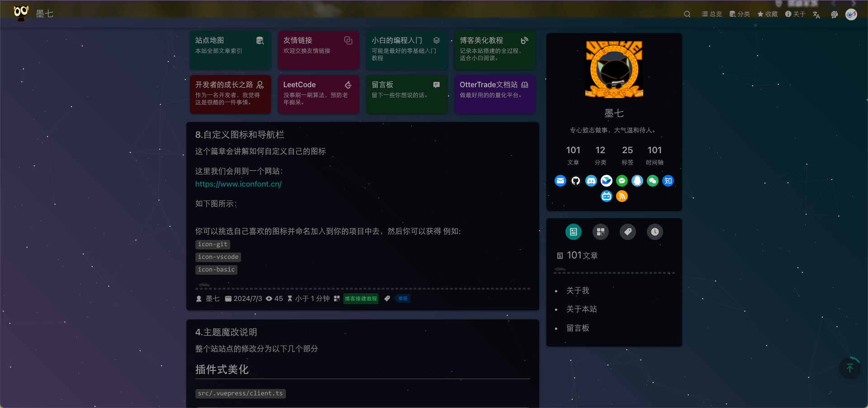Screen dimensions: 868x408
Task: Click the Bilibili channel icon
Action: point(607,196)
